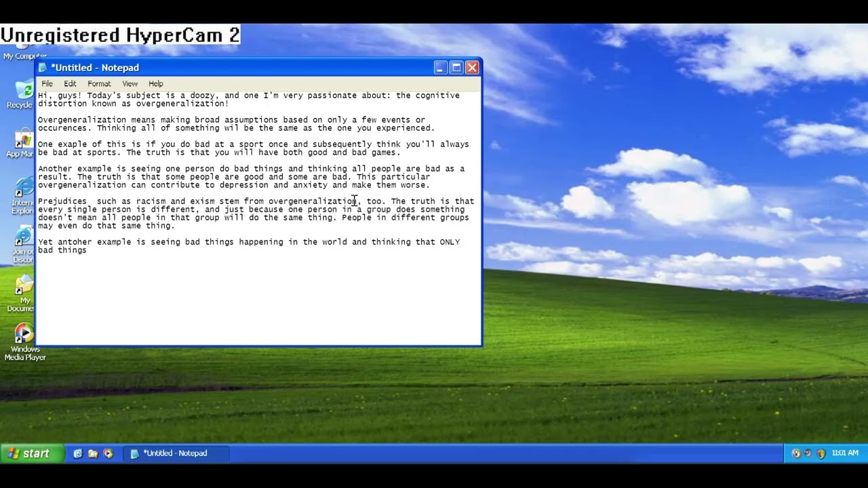Viewport: 868px width, 488px height.
Task: Click the word 'Prejudices' in the text
Action: tap(62, 201)
